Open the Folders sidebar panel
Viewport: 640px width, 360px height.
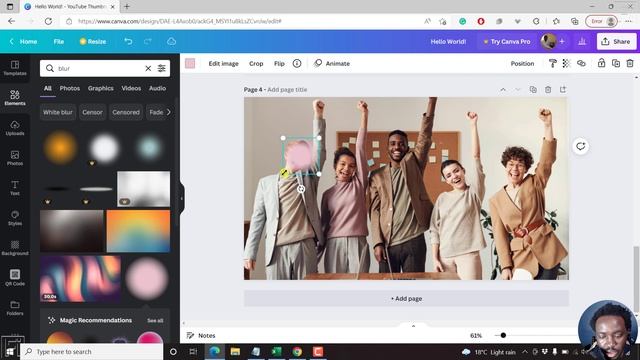pos(15,308)
